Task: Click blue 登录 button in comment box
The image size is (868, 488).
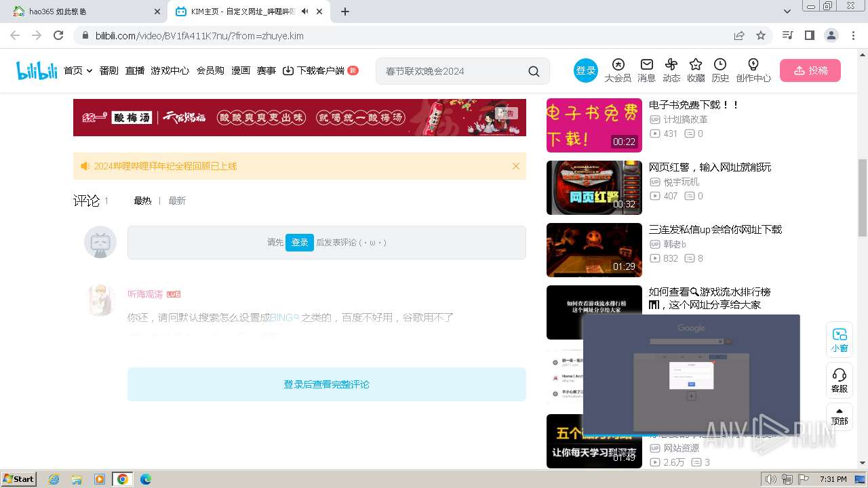Action: [300, 242]
